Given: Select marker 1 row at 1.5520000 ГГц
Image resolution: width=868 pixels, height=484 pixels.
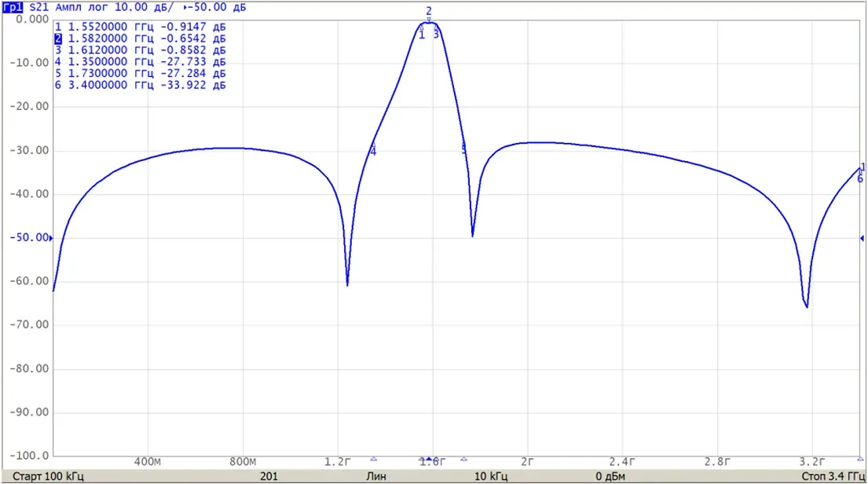Looking at the screenshot, I should click(x=140, y=27).
